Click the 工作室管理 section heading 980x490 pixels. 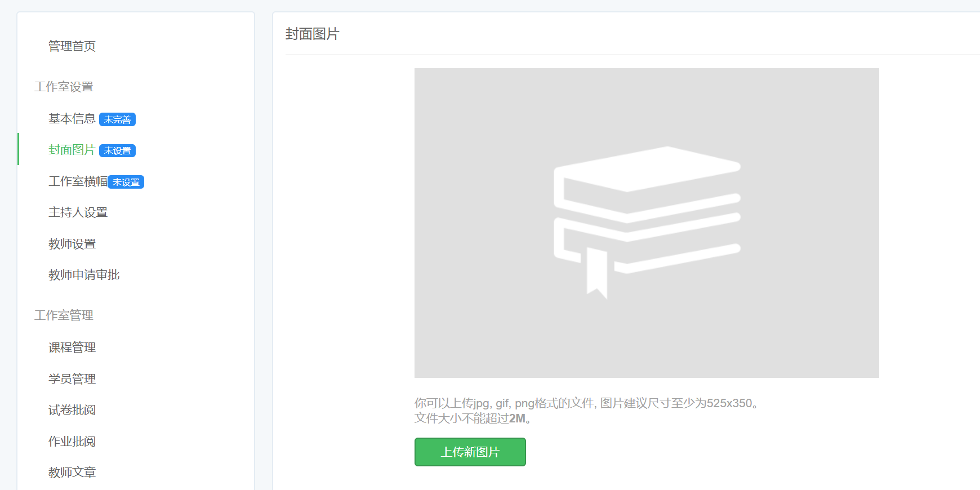(64, 315)
